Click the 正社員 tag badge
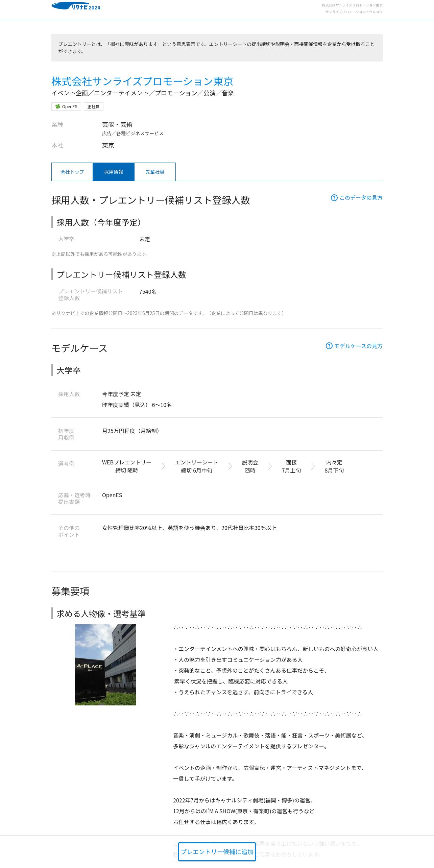 coord(93,106)
